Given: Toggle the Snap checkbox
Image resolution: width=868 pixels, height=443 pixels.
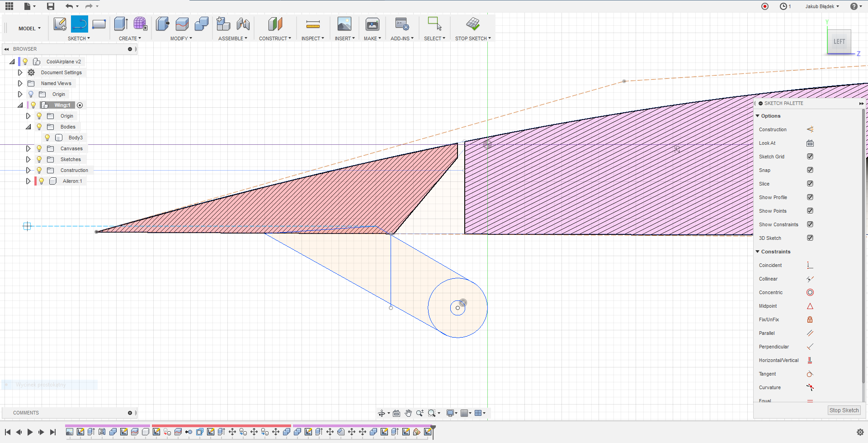Looking at the screenshot, I should tap(810, 170).
